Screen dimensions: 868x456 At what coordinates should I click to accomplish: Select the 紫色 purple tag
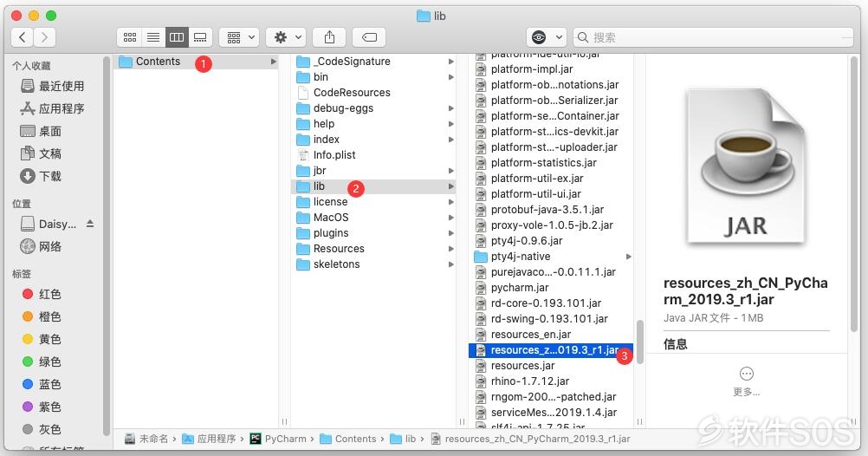(42, 407)
